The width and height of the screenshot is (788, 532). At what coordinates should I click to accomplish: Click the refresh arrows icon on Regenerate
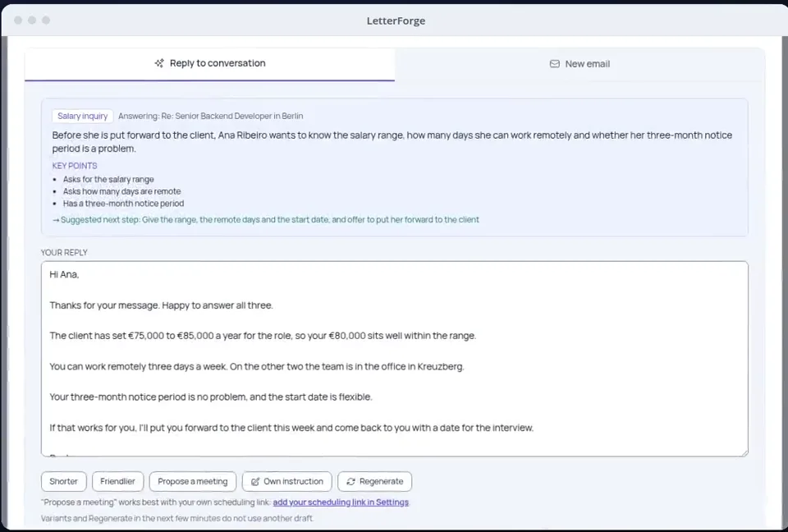pos(350,482)
